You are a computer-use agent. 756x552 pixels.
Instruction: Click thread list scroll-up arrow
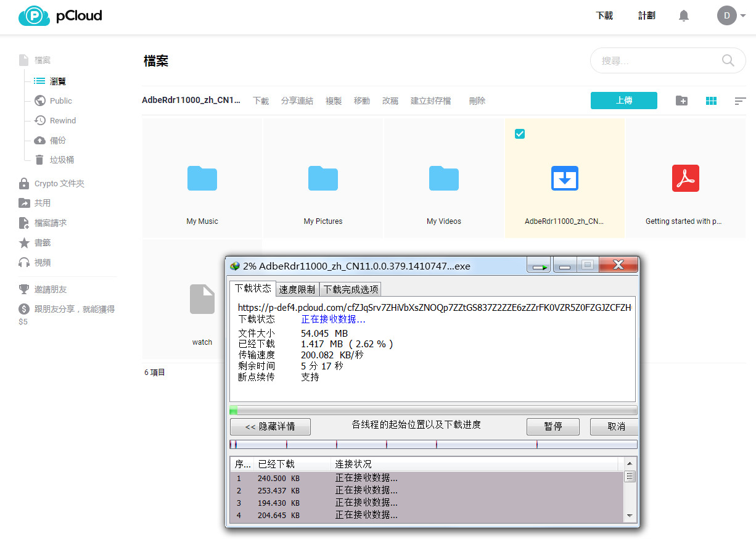coord(630,463)
